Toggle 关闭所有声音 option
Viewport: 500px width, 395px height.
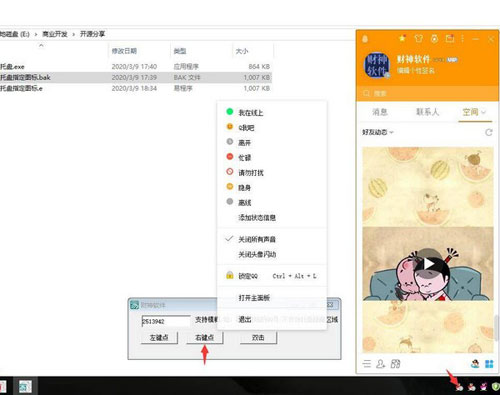click(272, 239)
